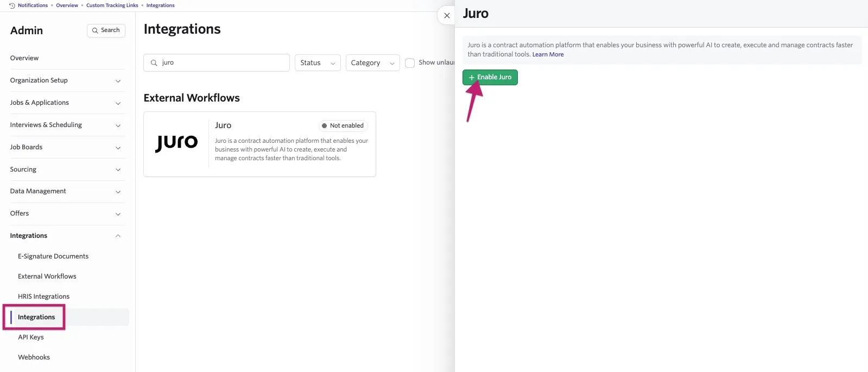Open the Overview sidebar item
Viewport: 868px width, 372px height.
(24, 58)
